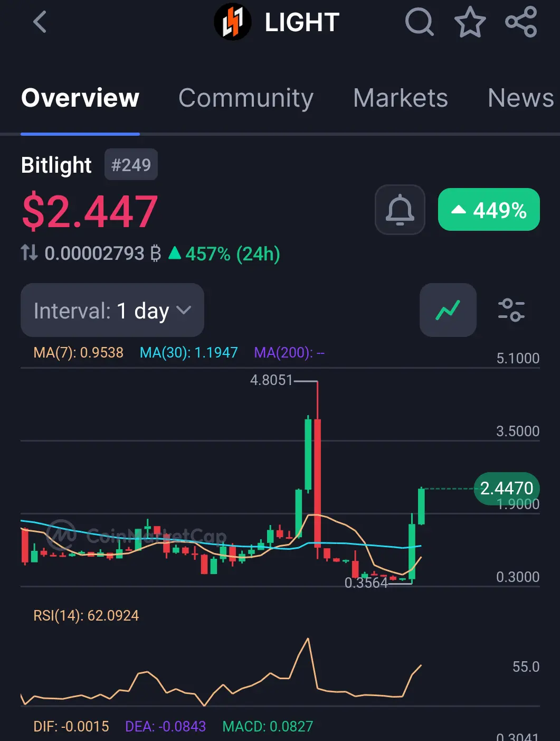Tap the 2.4470 current price tag
This screenshot has width=560, height=741.
(x=507, y=488)
